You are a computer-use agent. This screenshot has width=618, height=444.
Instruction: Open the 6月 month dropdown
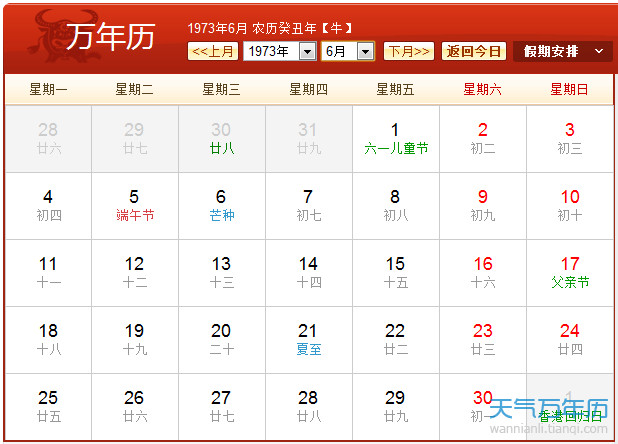coord(348,51)
